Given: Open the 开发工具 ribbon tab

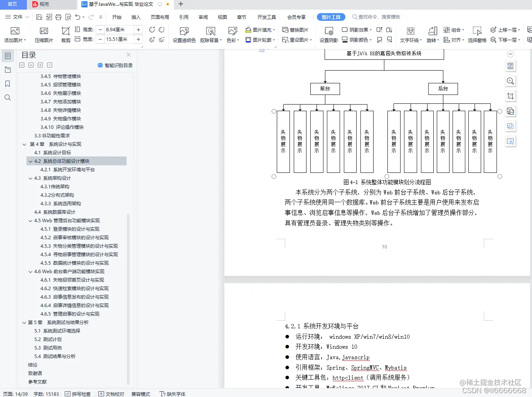Looking at the screenshot, I should tap(267, 17).
